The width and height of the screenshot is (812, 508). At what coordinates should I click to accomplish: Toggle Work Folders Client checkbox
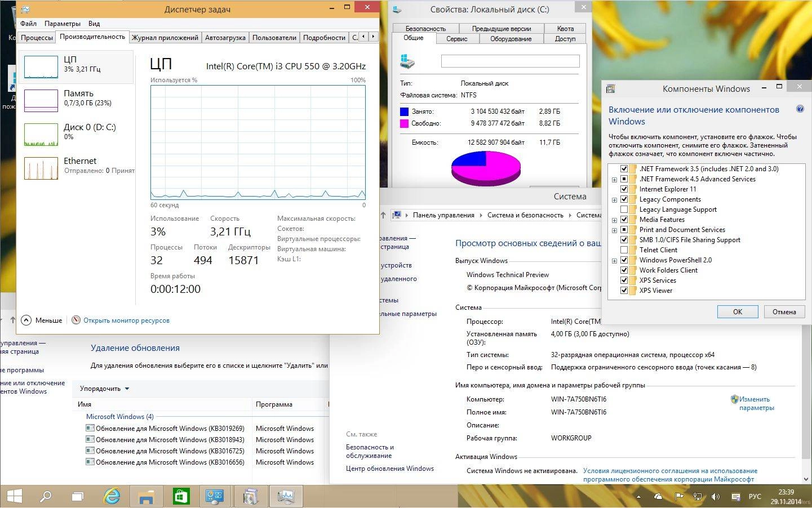click(x=624, y=270)
